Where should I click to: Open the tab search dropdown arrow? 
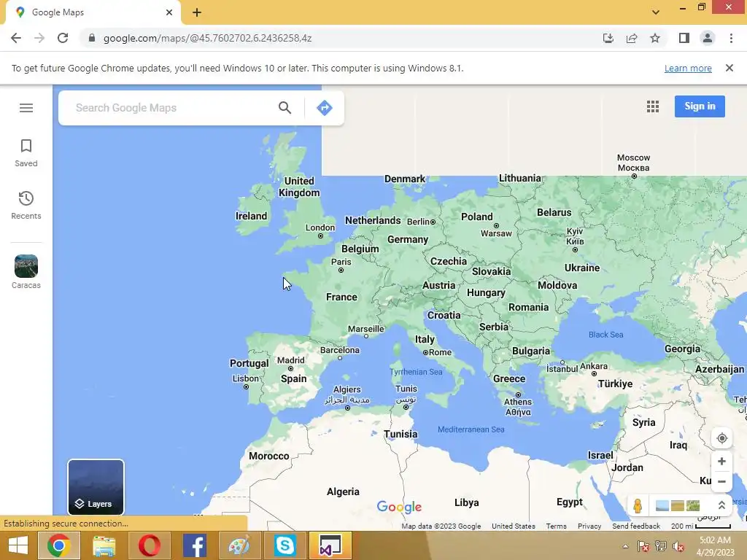[x=656, y=12]
